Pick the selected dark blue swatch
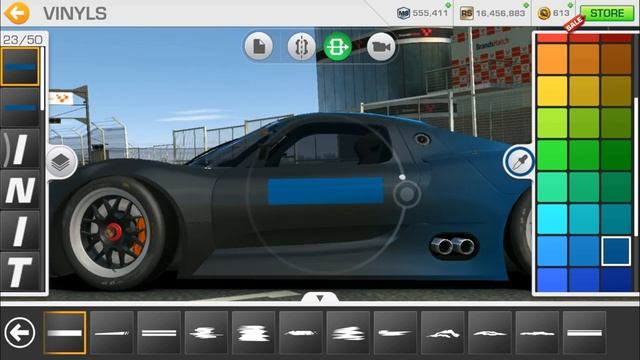 click(616, 251)
